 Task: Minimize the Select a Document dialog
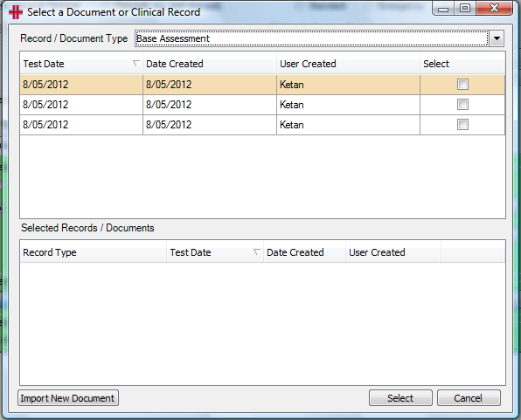443,9
